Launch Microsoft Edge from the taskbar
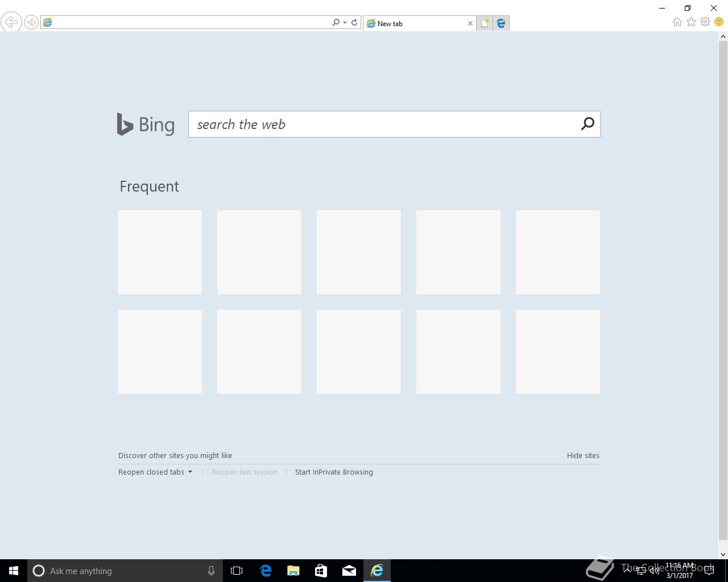728x582 pixels. pyautogui.click(x=266, y=571)
